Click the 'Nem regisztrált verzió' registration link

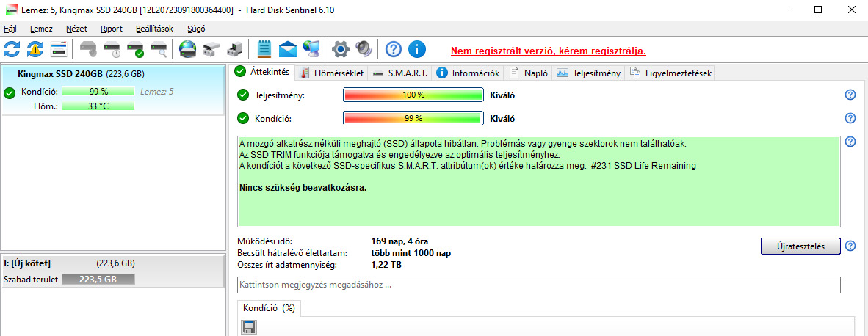click(549, 51)
